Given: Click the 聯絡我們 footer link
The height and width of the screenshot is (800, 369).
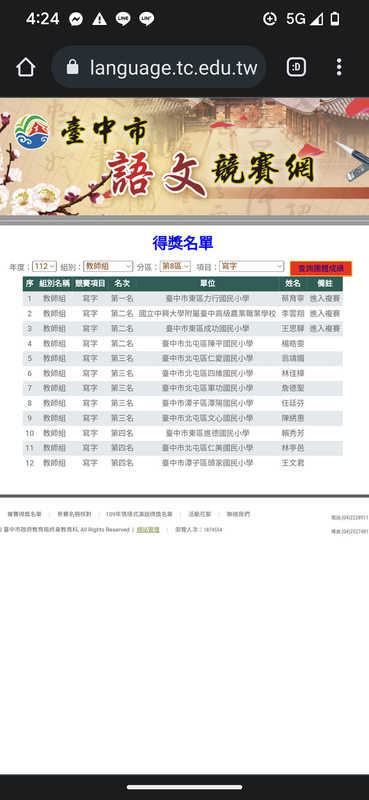Looking at the screenshot, I should [238, 514].
